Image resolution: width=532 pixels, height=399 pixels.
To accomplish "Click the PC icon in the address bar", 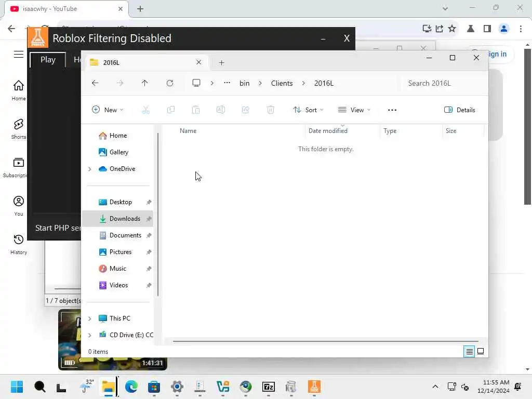I will point(196,83).
